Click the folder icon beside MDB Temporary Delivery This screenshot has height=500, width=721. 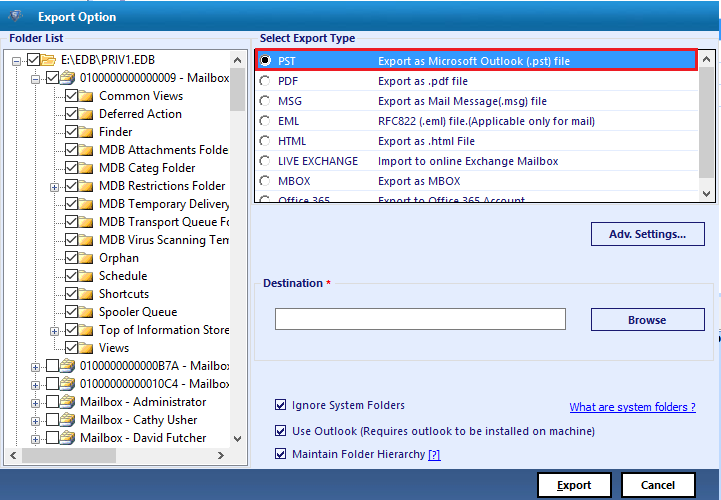[86, 203]
